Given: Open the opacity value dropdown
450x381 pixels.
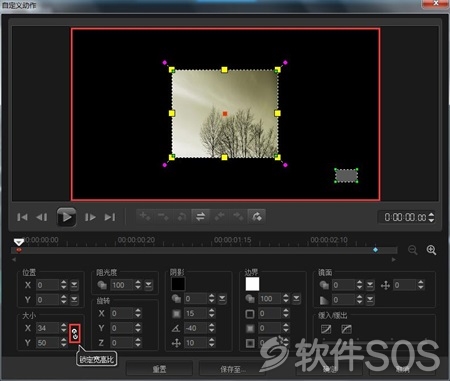Looking at the screenshot, I should pyautogui.click(x=148, y=285).
